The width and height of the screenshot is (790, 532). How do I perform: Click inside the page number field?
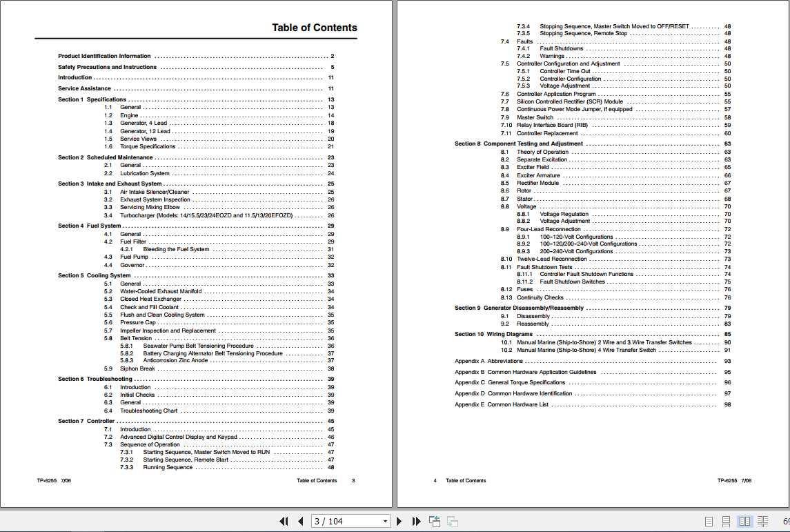click(338, 521)
